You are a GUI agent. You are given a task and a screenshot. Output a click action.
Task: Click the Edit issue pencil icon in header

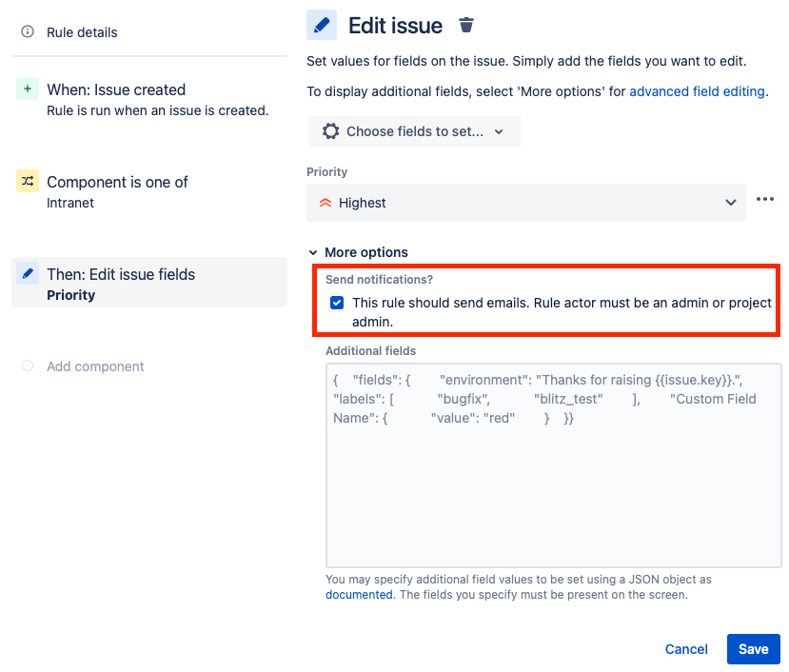[x=321, y=25]
